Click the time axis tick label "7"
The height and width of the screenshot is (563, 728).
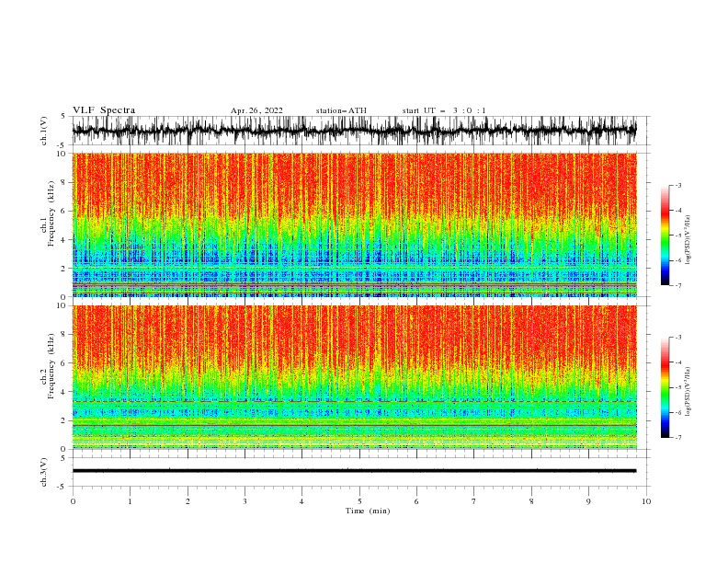pyautogui.click(x=474, y=501)
